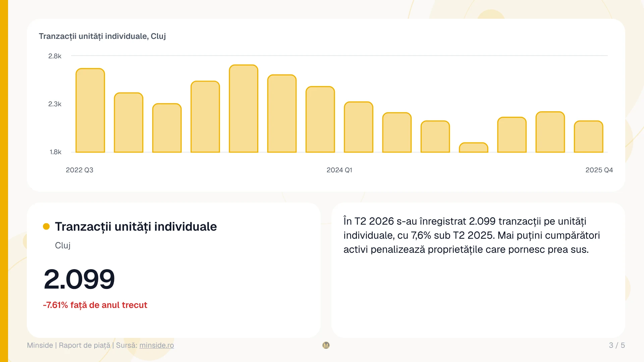Click the 2024 Q1 axis label
Image resolution: width=644 pixels, height=362 pixels.
click(x=339, y=170)
